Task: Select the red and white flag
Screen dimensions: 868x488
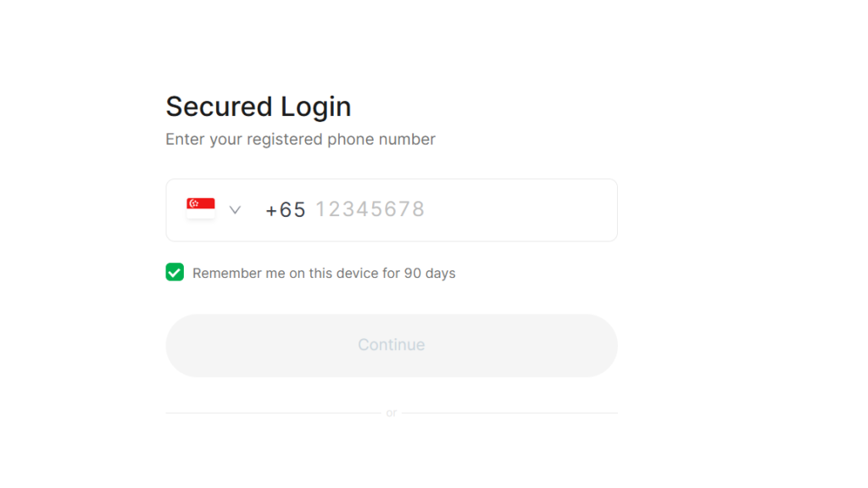Action: click(x=200, y=208)
